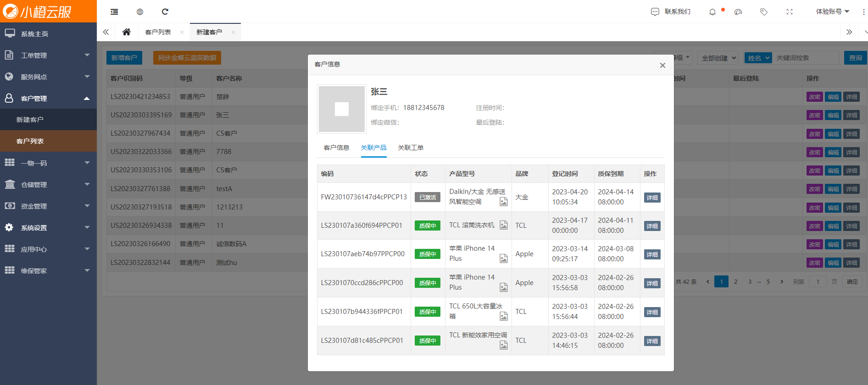Go to page 2 of customer list
868x385 pixels.
(x=736, y=281)
